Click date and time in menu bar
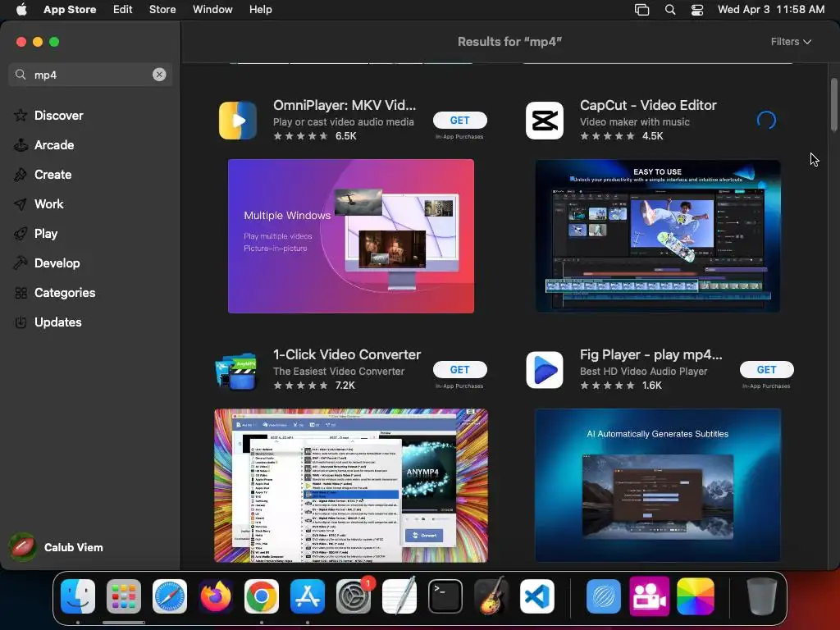 tap(771, 10)
